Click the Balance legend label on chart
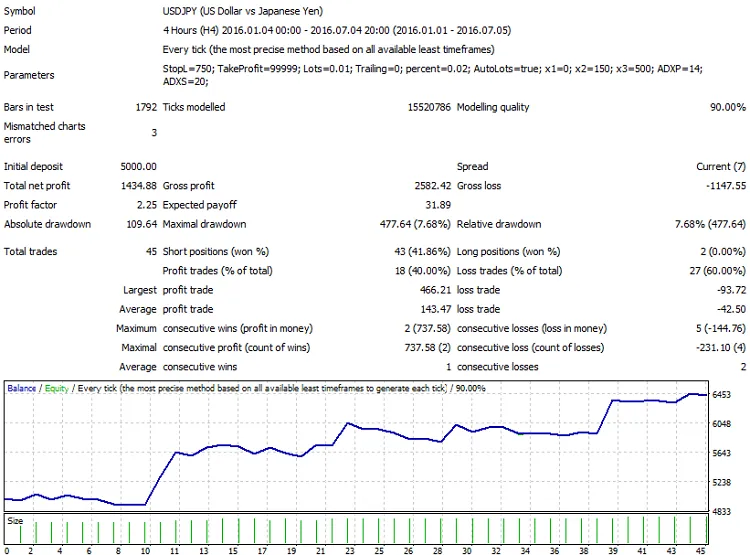The image size is (750, 555). [22, 387]
